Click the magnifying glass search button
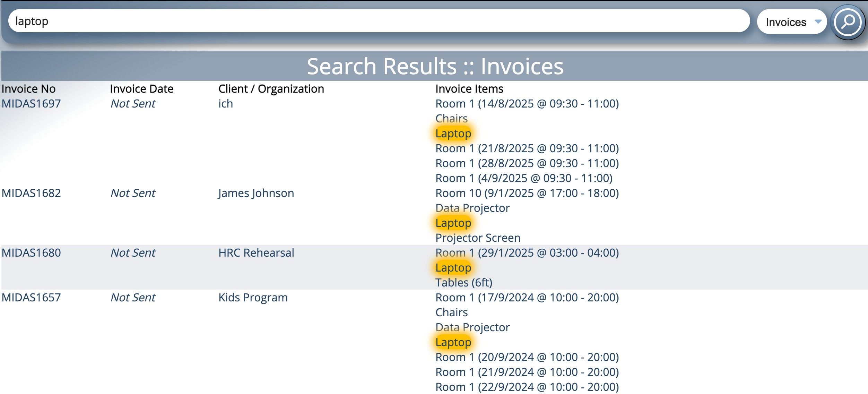The height and width of the screenshot is (394, 868). [x=848, y=22]
